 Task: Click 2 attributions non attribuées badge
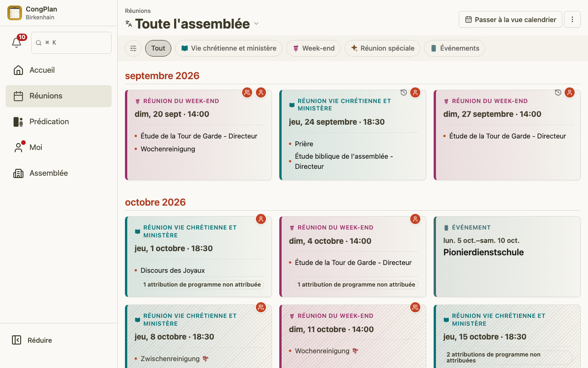[507, 357]
